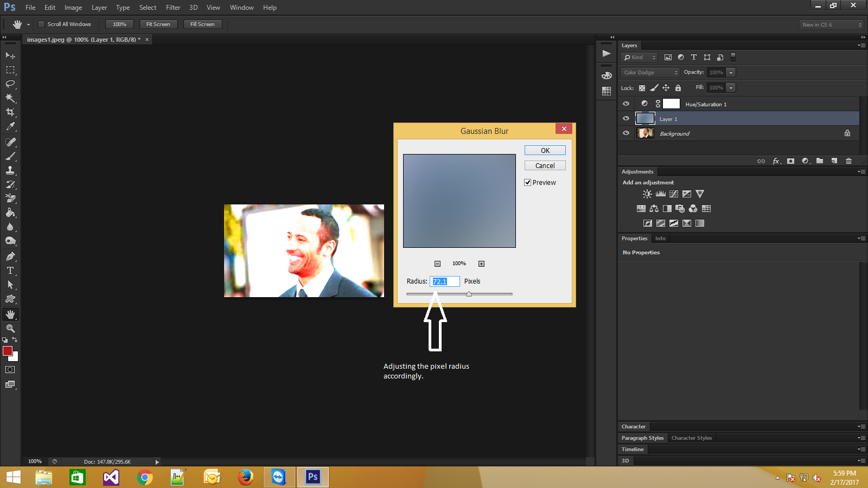Click the Fit Screen button
Screen dimensions: 868x488
pyautogui.click(x=158, y=24)
